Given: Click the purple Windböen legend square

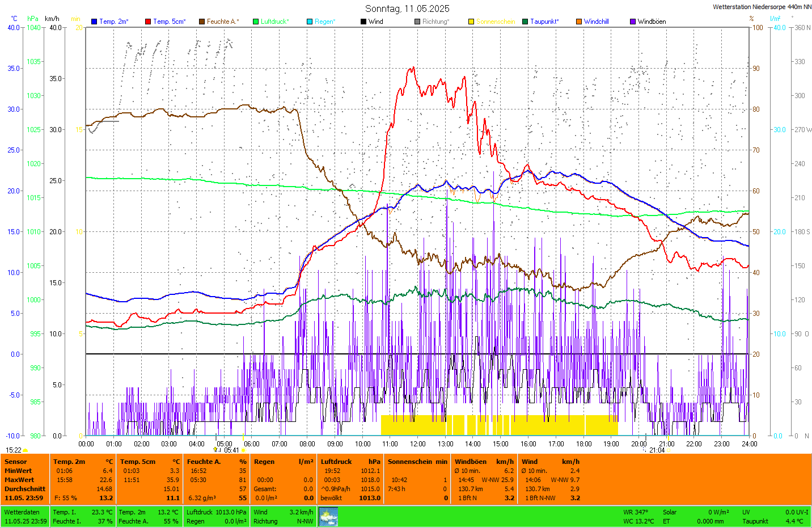Looking at the screenshot, I should [x=633, y=22].
